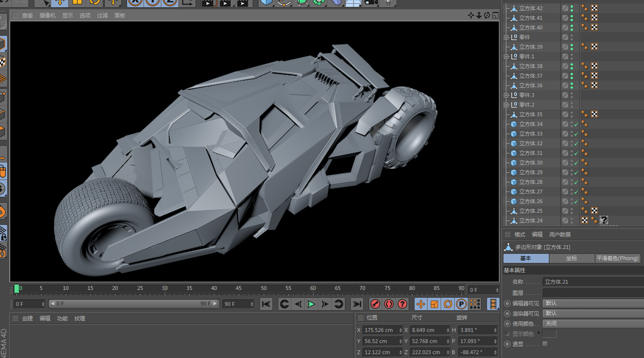Click stepper of position X 175.526 cm
This screenshot has height=358, width=644.
[400, 330]
